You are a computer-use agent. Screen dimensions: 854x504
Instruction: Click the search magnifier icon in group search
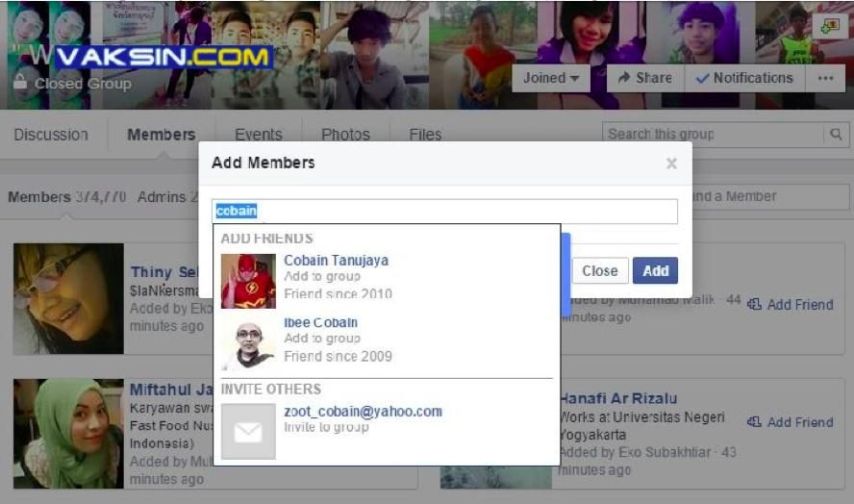[836, 135]
